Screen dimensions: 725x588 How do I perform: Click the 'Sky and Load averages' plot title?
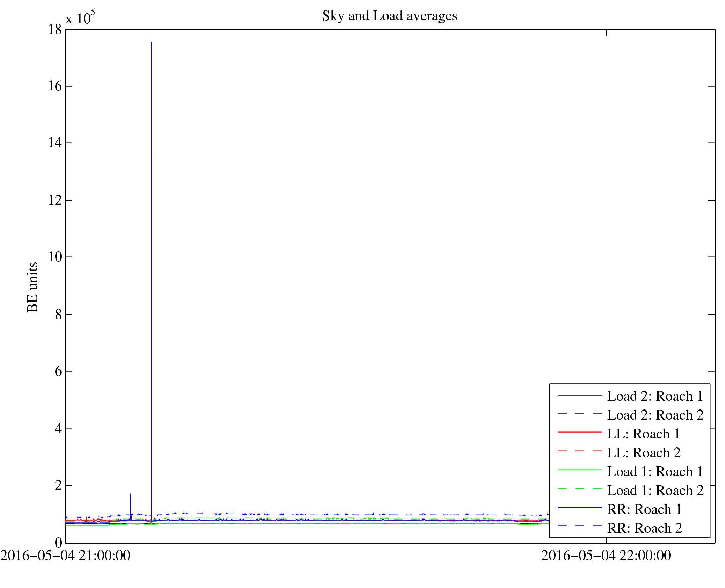(x=389, y=16)
